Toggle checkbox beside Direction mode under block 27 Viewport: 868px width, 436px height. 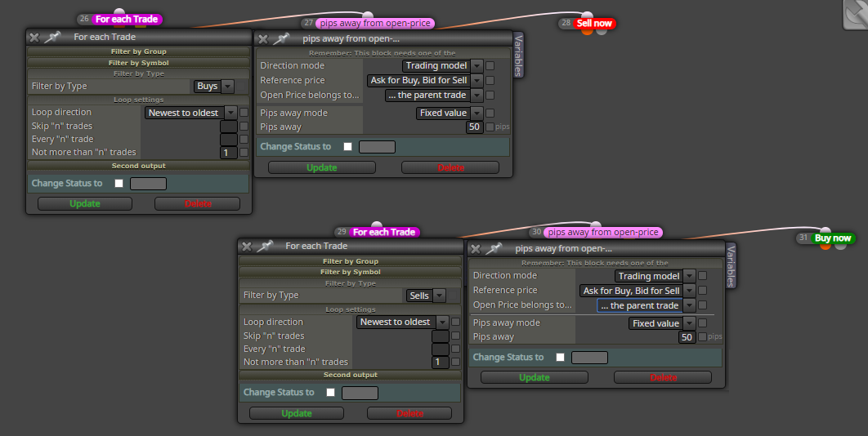pyautogui.click(x=490, y=65)
